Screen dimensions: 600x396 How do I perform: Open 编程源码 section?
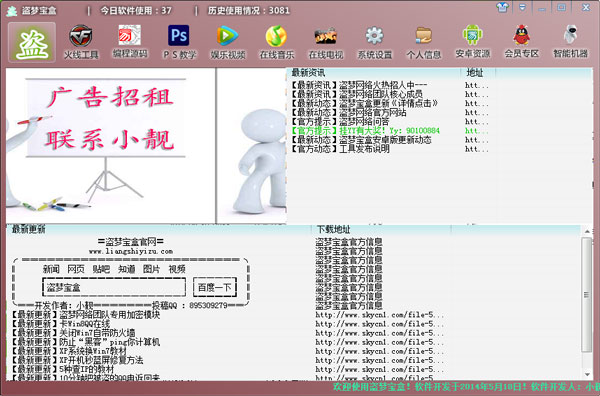[130, 42]
